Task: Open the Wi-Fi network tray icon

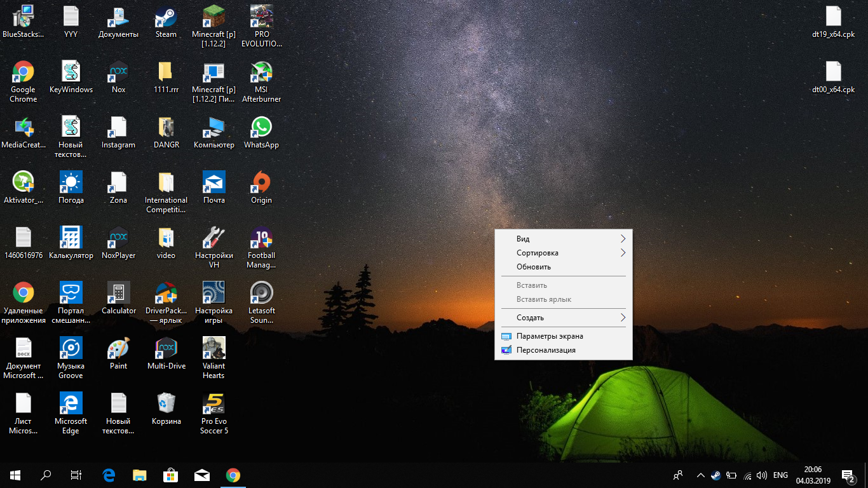Action: point(747,475)
